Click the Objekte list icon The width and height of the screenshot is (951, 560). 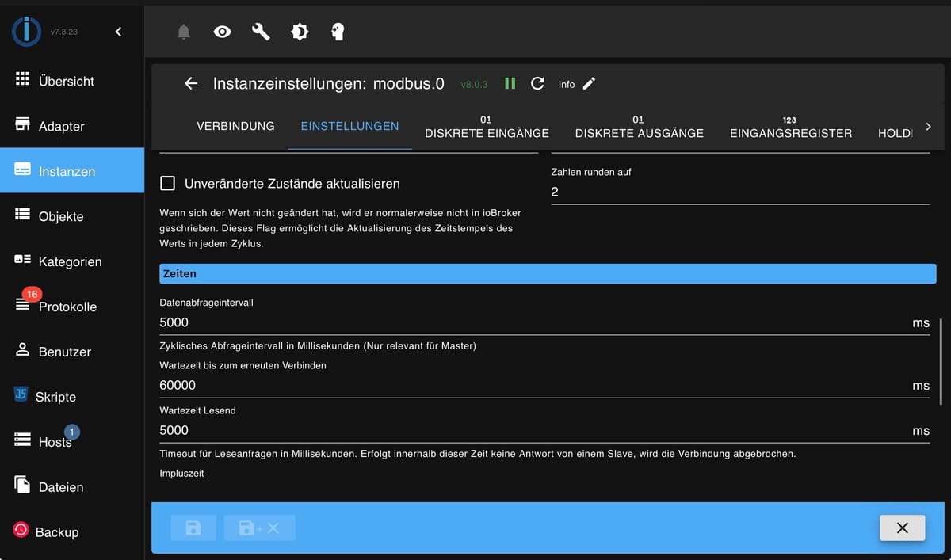(x=22, y=215)
